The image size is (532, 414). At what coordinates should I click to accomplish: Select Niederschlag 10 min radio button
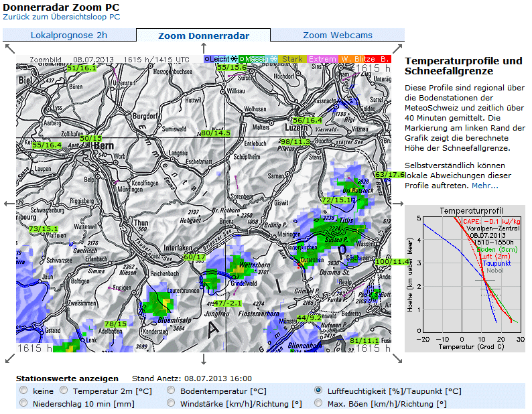coord(23,403)
